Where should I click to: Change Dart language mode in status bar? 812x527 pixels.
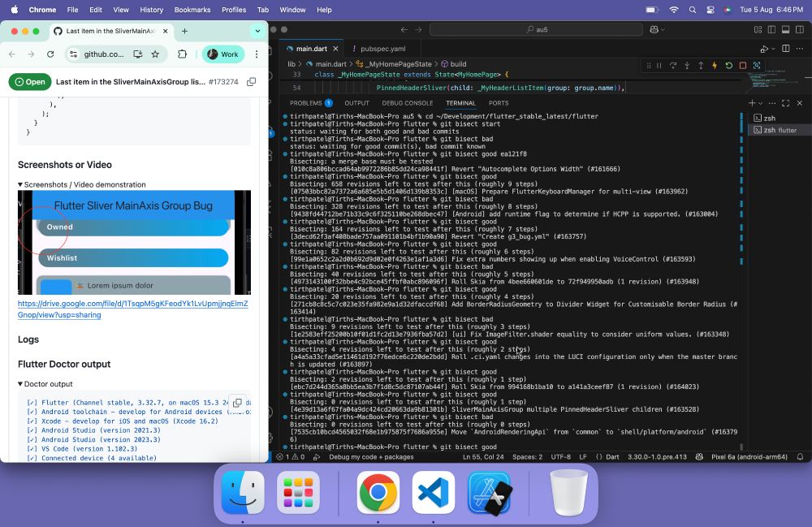pyautogui.click(x=612, y=457)
